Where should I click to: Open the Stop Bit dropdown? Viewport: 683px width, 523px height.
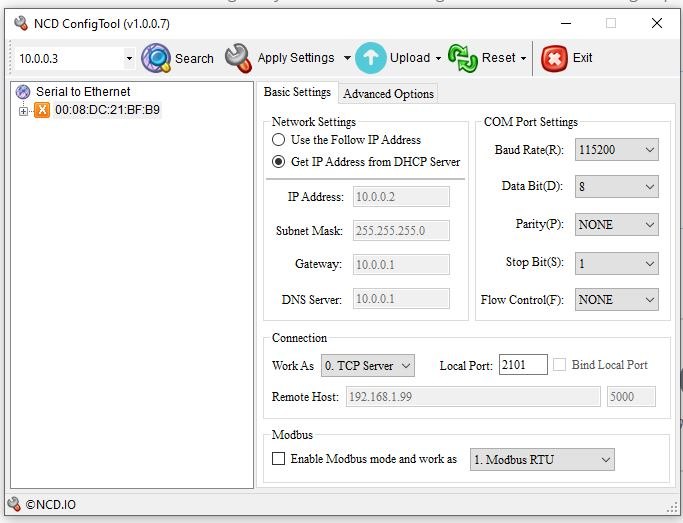tap(616, 263)
